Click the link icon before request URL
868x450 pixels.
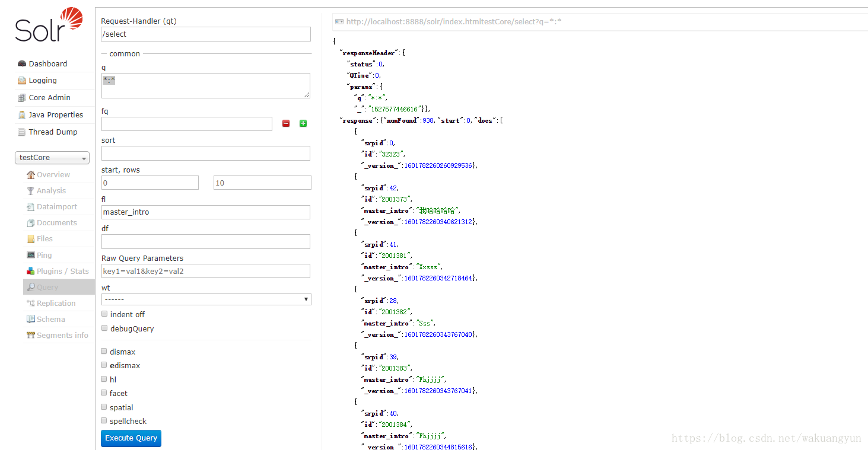[x=339, y=21]
